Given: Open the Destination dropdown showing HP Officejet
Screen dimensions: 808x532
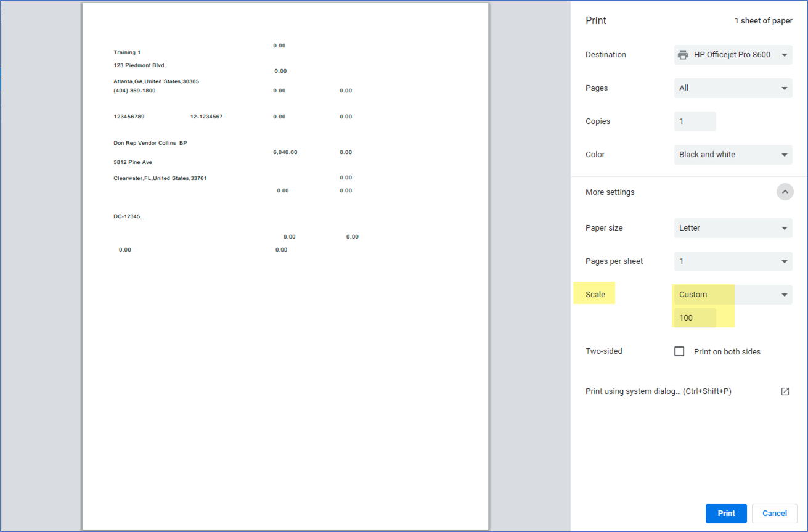Looking at the screenshot, I should click(733, 55).
